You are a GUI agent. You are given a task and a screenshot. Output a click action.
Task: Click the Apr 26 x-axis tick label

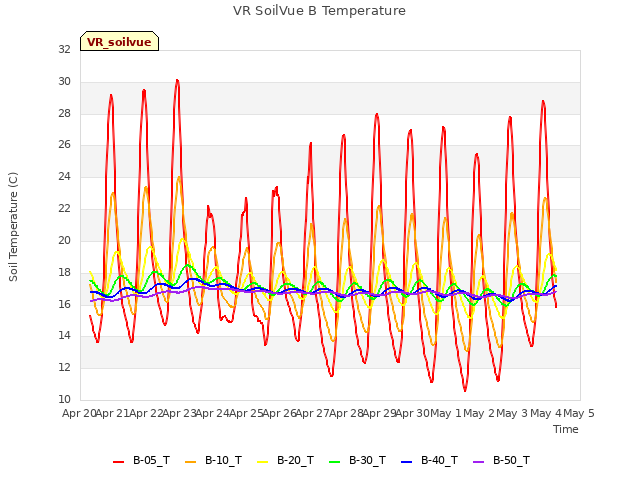pos(279,413)
